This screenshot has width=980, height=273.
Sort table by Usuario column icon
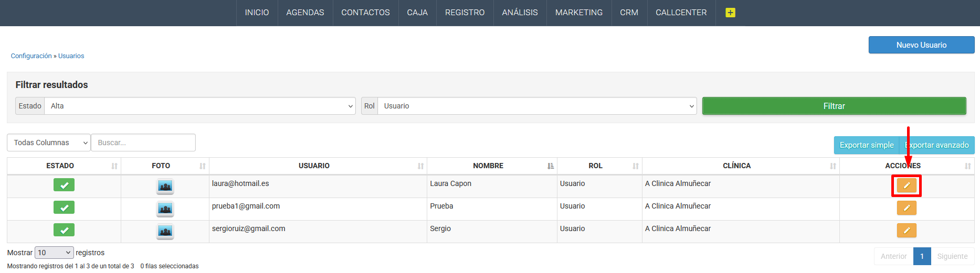point(420,166)
